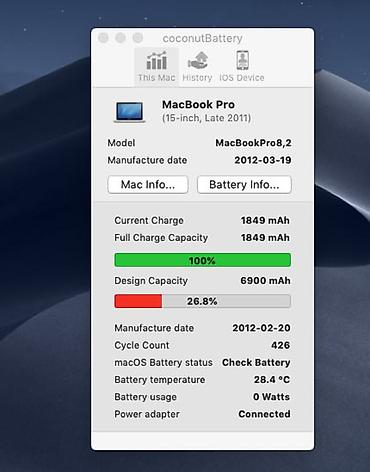
Task: Click the Full Charge Capacity label
Action: (161, 238)
